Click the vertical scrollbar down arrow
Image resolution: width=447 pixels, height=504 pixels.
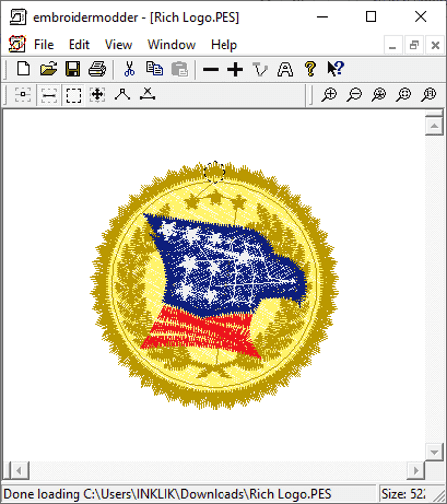point(434,452)
